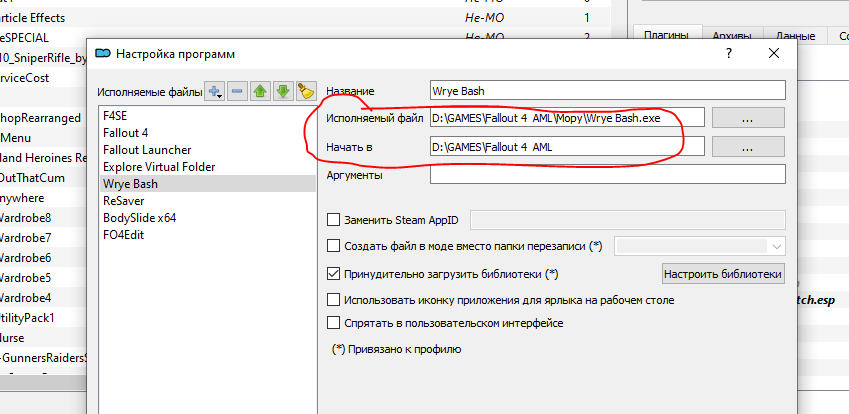This screenshot has height=414, width=849.
Task: Click the help question mark icon
Action: pyautogui.click(x=729, y=53)
